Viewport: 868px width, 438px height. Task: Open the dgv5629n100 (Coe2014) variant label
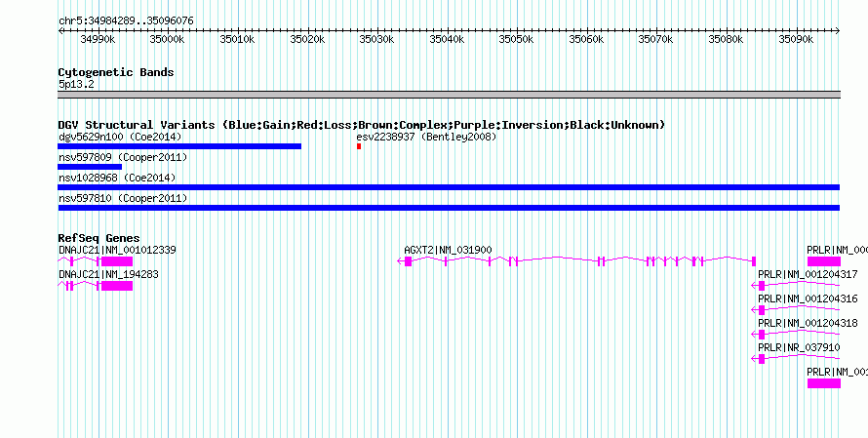point(120,137)
